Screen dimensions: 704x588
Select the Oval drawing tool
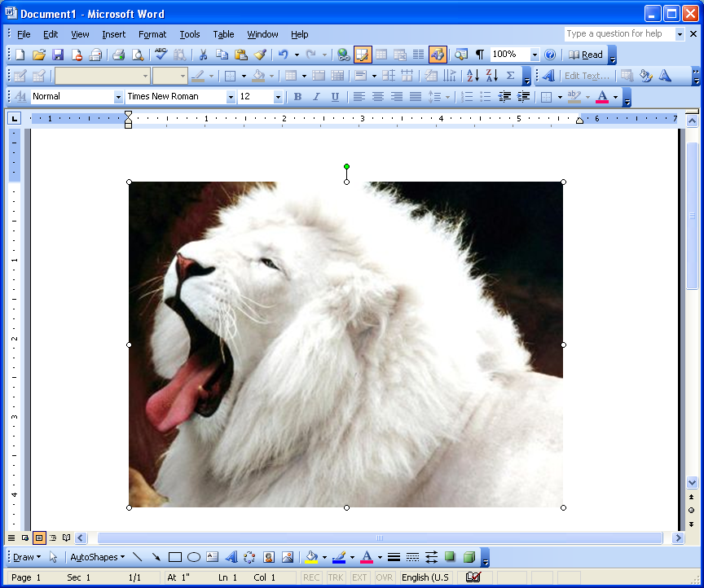(x=192, y=557)
